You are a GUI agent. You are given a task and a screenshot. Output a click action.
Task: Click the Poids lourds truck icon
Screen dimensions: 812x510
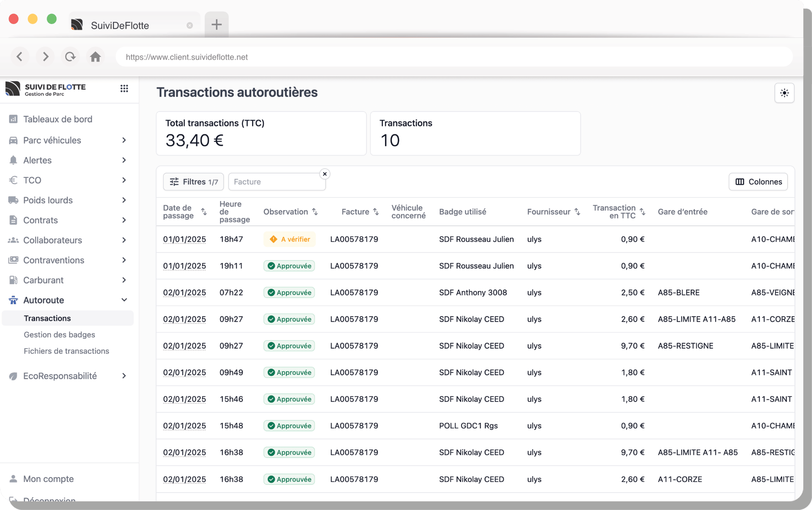(13, 200)
